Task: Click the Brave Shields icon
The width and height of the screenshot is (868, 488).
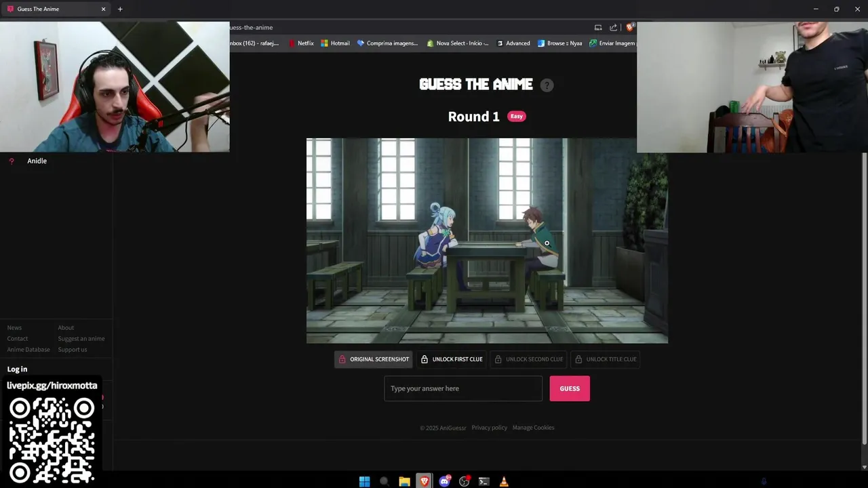Action: coord(630,28)
